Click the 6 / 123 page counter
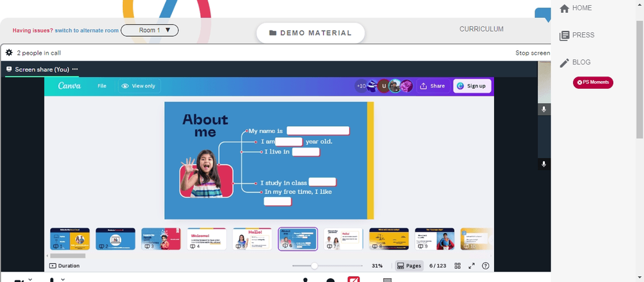Screen dimensions: 644x282 [x=437, y=266]
